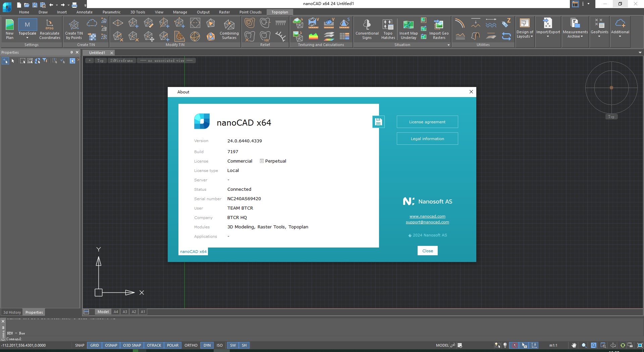Viewport: 644px width, 352px height.
Task: Toggle OSNAP in status bar
Action: (x=111, y=345)
